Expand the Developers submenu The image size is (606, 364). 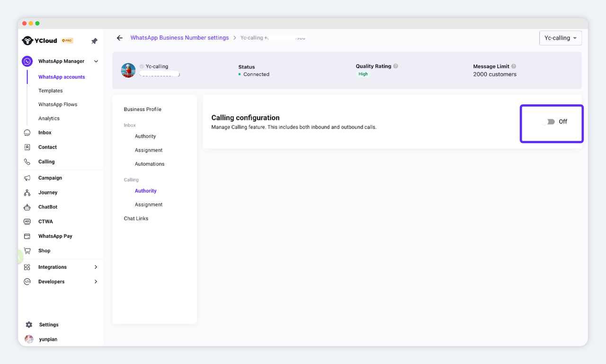click(96, 282)
